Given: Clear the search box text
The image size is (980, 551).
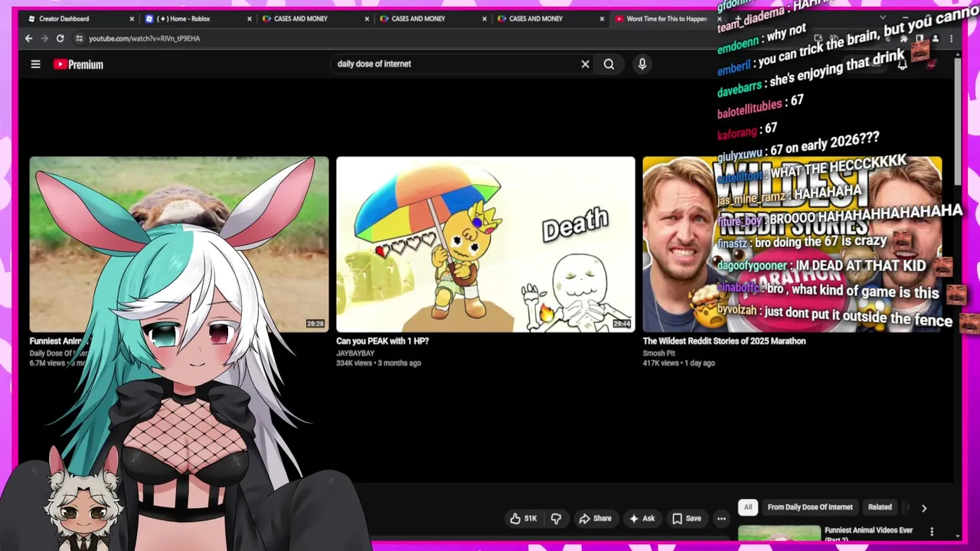Looking at the screenshot, I should [585, 64].
